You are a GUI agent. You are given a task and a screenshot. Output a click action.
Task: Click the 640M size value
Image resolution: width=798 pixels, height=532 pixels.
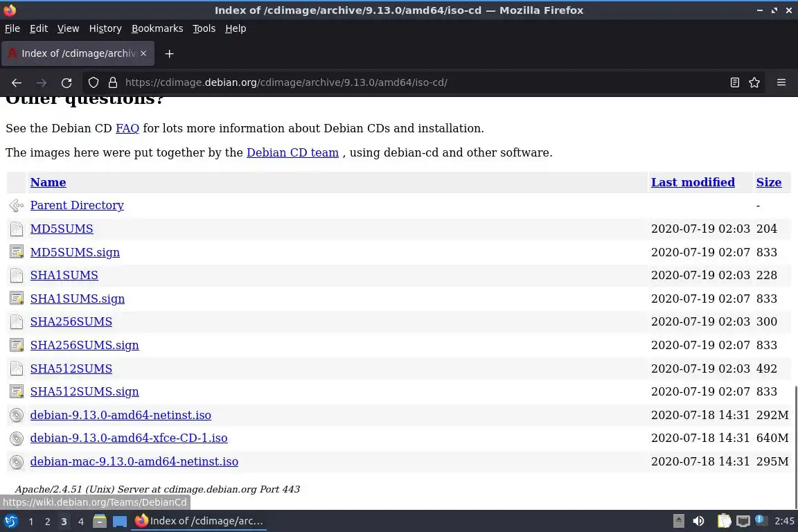click(x=772, y=438)
